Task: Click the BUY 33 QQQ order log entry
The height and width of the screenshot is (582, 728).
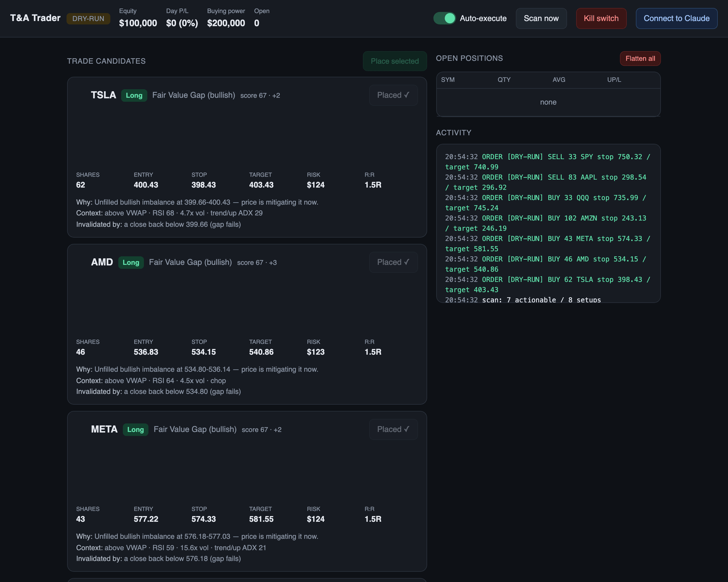Action: [x=546, y=203]
